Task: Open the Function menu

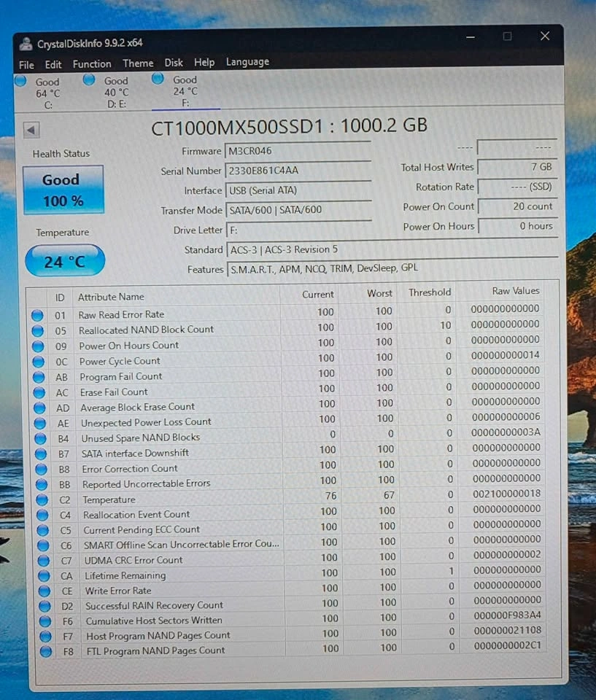Action: (x=92, y=64)
